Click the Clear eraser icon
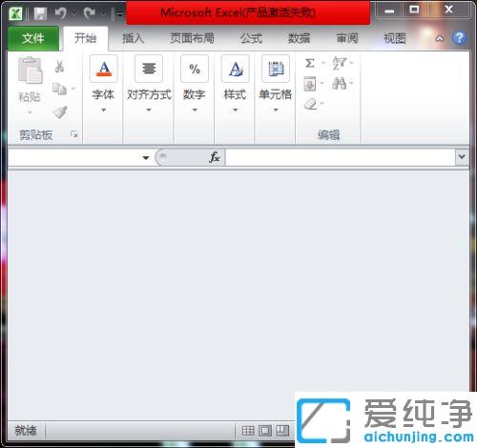The height and width of the screenshot is (448, 477). pyautogui.click(x=310, y=104)
